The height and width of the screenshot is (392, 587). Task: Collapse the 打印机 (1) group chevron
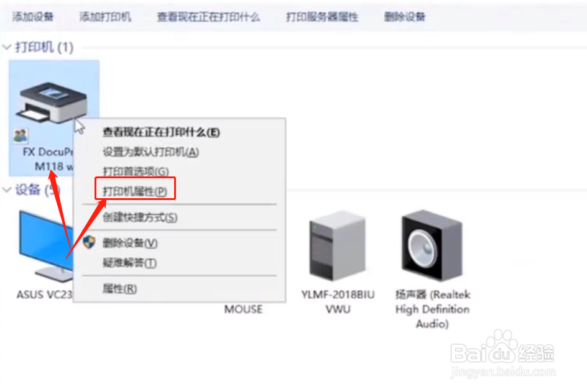(x=7, y=47)
